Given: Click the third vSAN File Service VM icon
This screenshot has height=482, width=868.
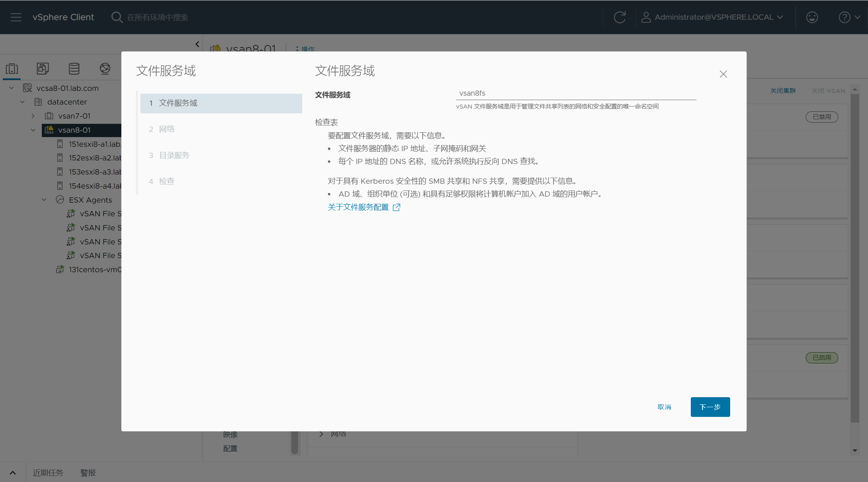Looking at the screenshot, I should [x=71, y=242].
